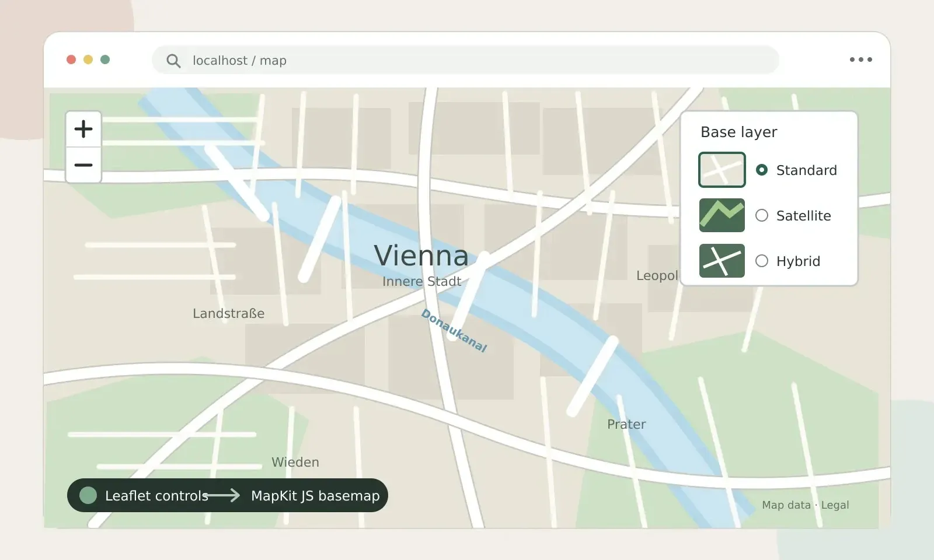Click the Standard layer thumbnail

(722, 170)
